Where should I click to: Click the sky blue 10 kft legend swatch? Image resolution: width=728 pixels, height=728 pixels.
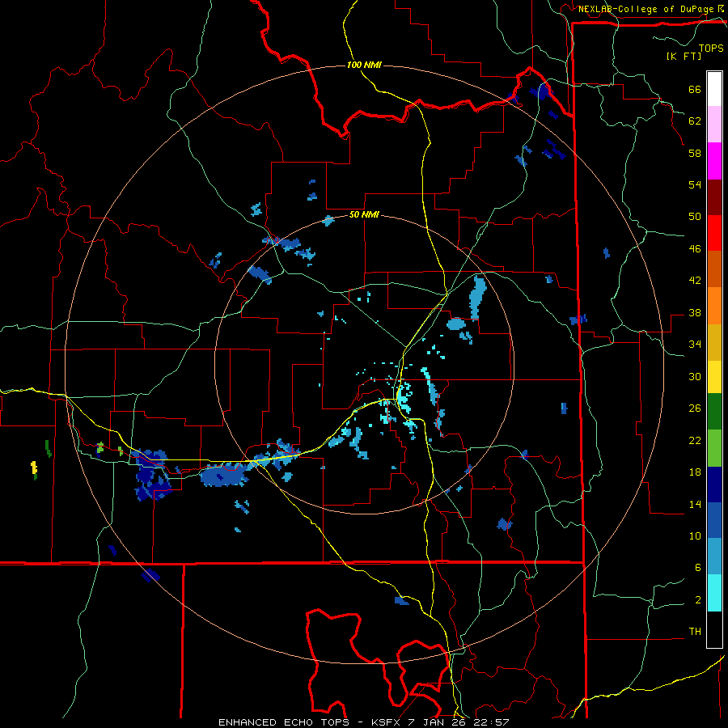click(x=714, y=557)
